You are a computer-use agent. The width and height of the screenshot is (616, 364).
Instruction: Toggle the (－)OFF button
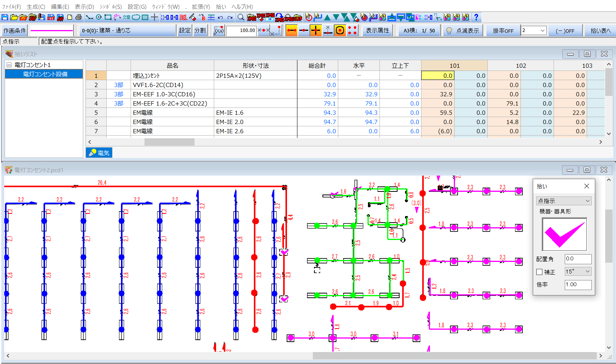coord(565,30)
